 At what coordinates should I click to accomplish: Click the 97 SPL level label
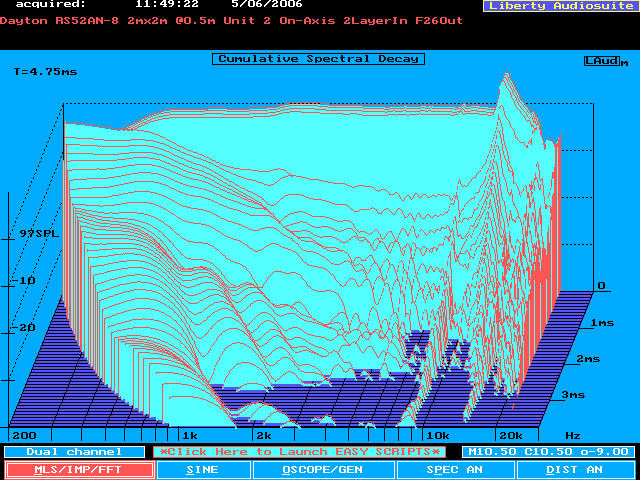(x=38, y=232)
